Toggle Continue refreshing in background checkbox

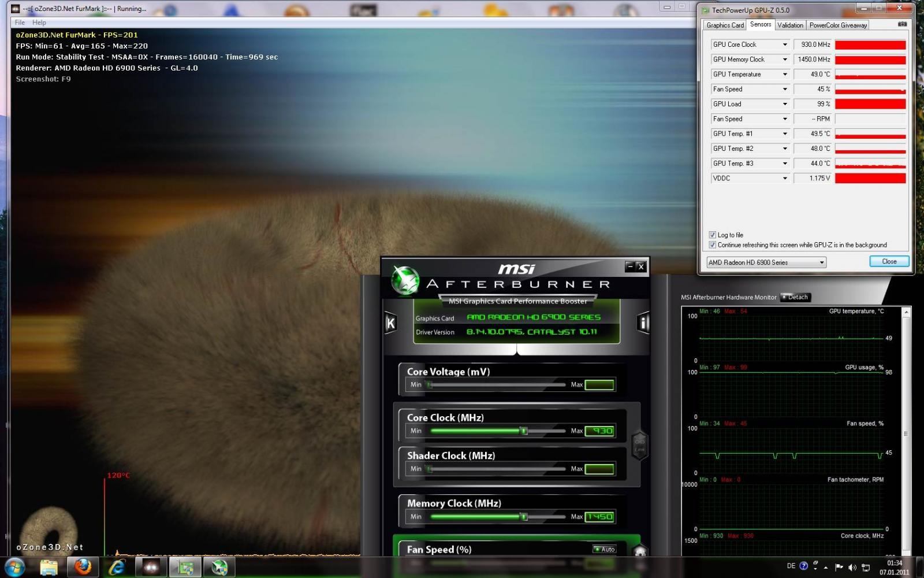coord(712,244)
